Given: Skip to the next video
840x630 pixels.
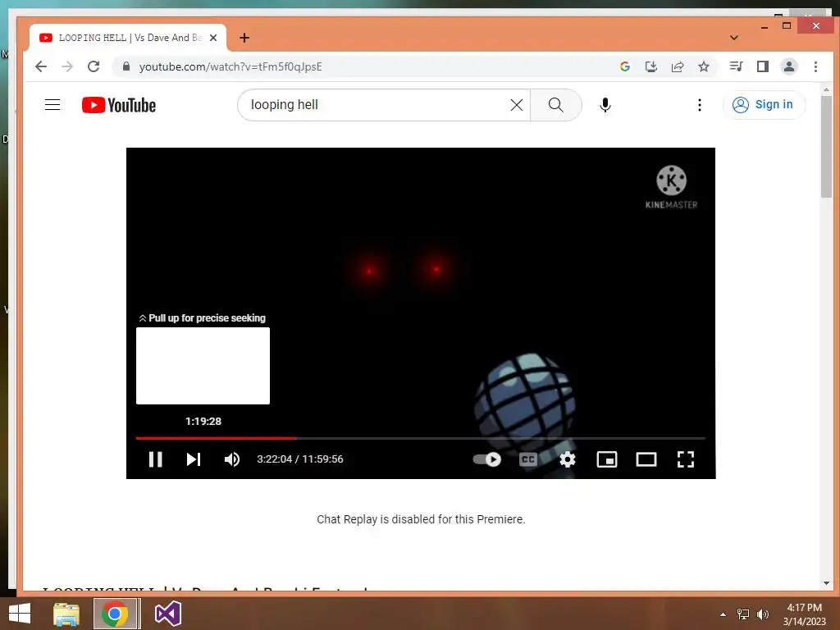Looking at the screenshot, I should 194,459.
